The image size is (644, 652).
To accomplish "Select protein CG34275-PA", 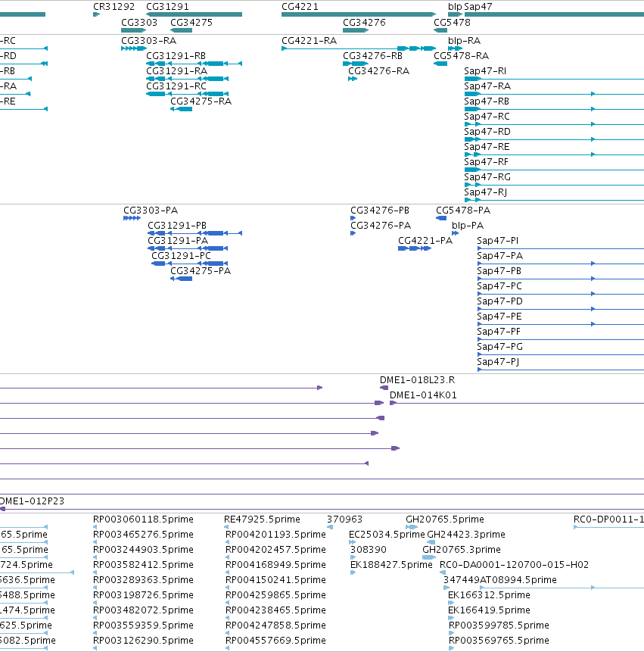I will [x=201, y=271].
